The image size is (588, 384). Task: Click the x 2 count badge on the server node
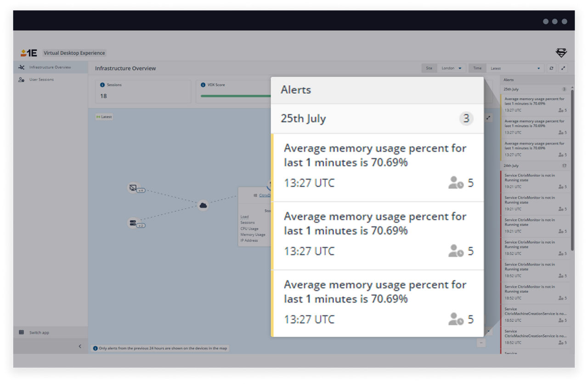(141, 225)
